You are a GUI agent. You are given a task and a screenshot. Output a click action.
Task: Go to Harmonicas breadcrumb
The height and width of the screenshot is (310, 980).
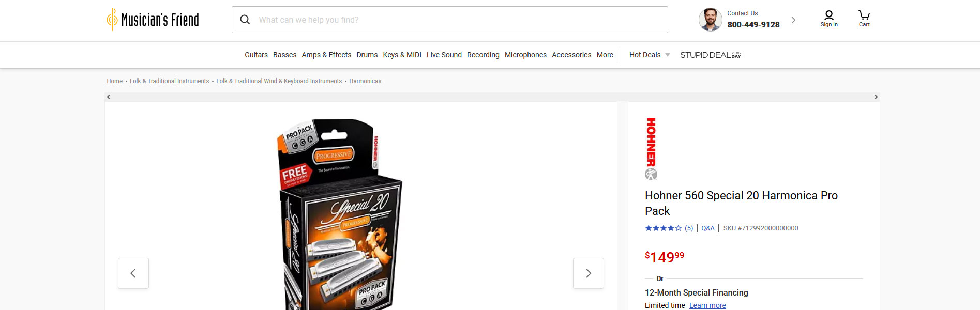[x=365, y=81]
